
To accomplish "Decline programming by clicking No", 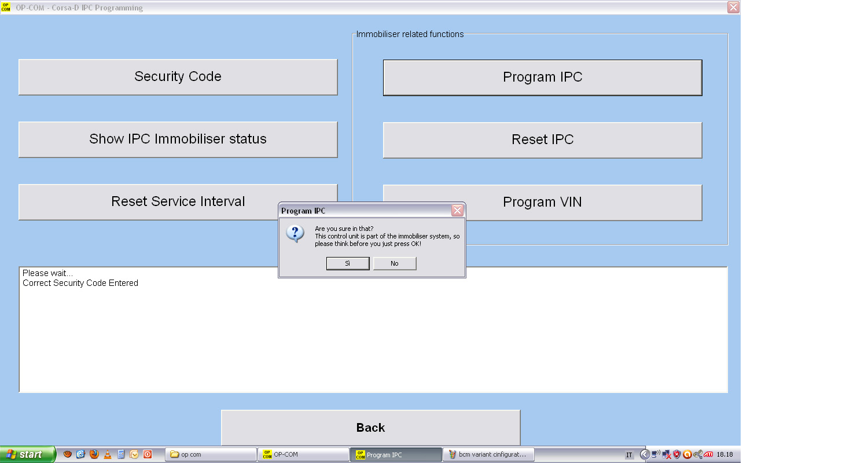I will (395, 263).
